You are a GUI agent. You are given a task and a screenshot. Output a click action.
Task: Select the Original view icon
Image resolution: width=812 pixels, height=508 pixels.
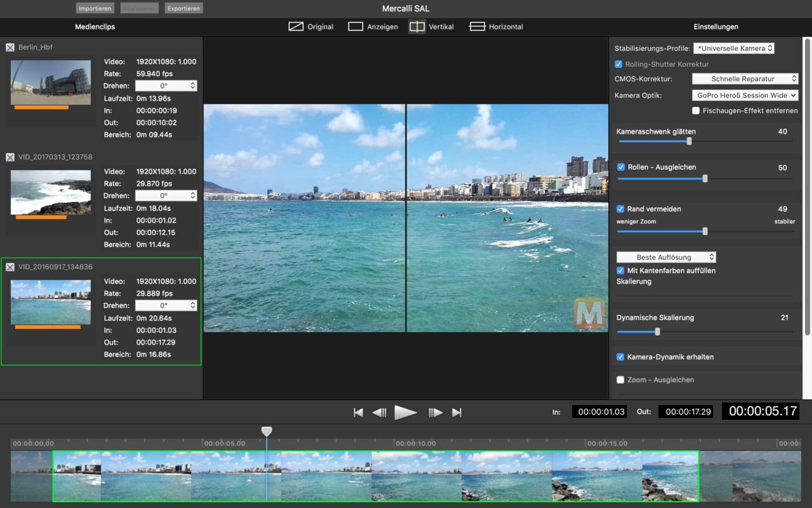(296, 27)
